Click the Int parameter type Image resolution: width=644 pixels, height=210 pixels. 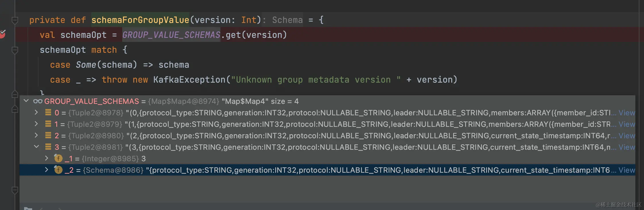pyautogui.click(x=249, y=20)
